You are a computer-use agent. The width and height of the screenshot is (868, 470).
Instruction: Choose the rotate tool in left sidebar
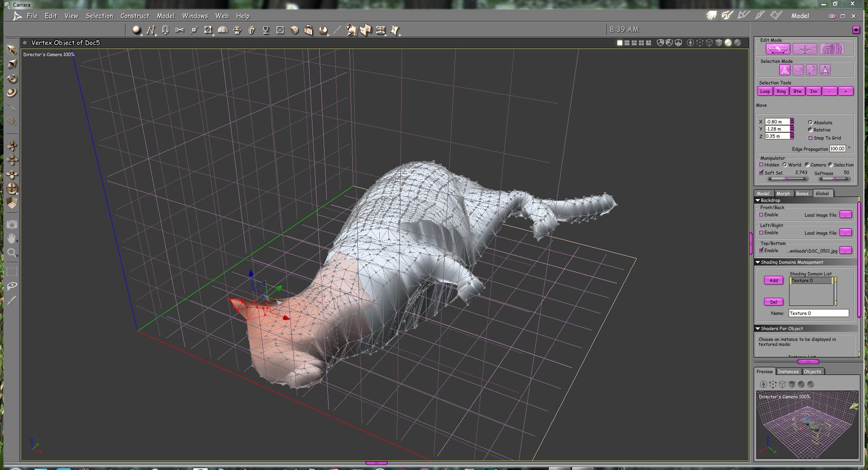12,78
